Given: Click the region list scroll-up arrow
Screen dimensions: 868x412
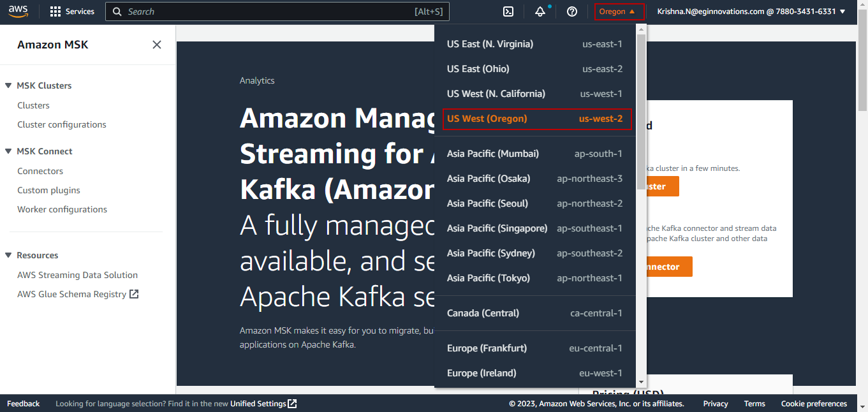Looking at the screenshot, I should (x=641, y=29).
